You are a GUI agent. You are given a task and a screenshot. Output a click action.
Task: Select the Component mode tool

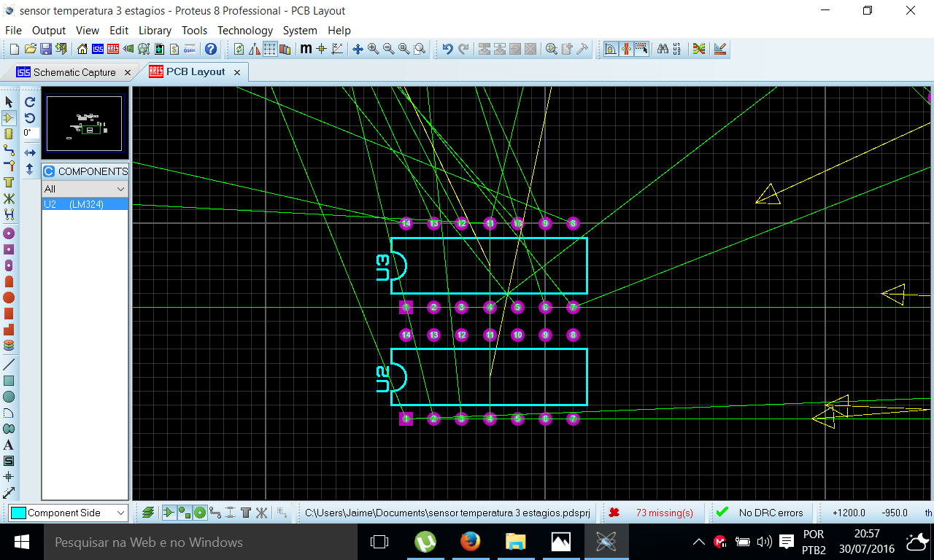coord(9,117)
